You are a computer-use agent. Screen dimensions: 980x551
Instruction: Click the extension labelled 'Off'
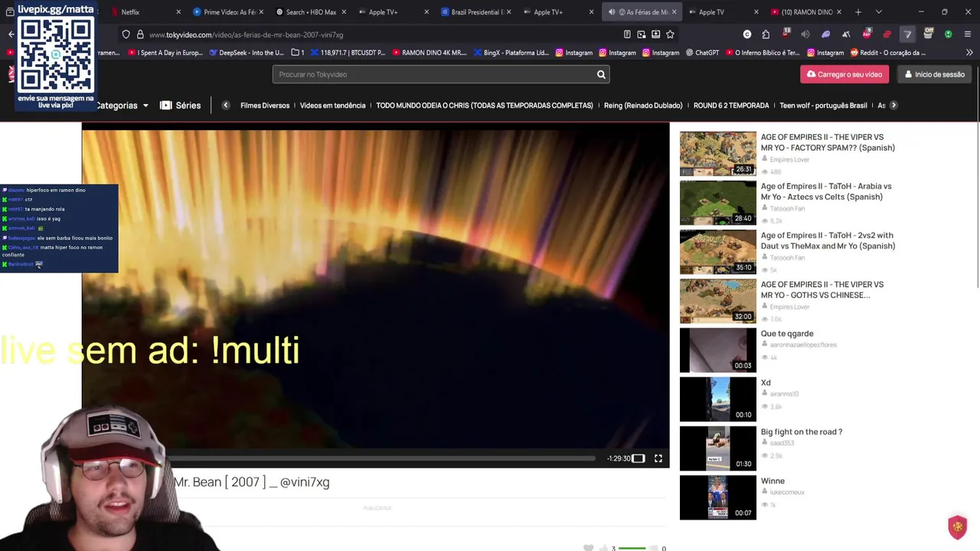928,34
